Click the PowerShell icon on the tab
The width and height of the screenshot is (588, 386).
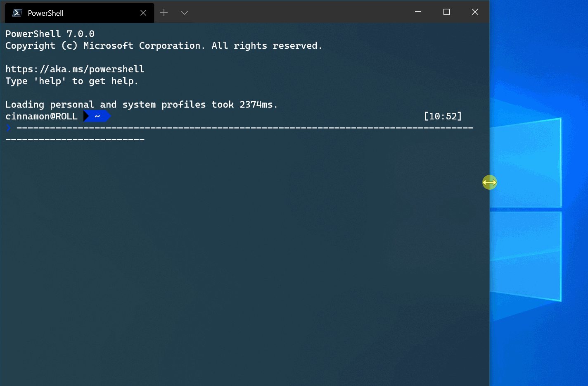tap(17, 13)
